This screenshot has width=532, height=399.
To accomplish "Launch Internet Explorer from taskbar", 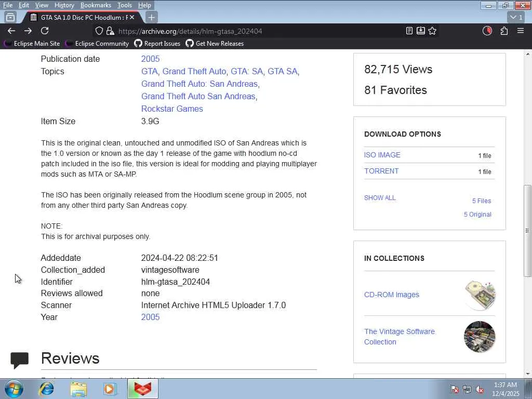I will click(46, 389).
